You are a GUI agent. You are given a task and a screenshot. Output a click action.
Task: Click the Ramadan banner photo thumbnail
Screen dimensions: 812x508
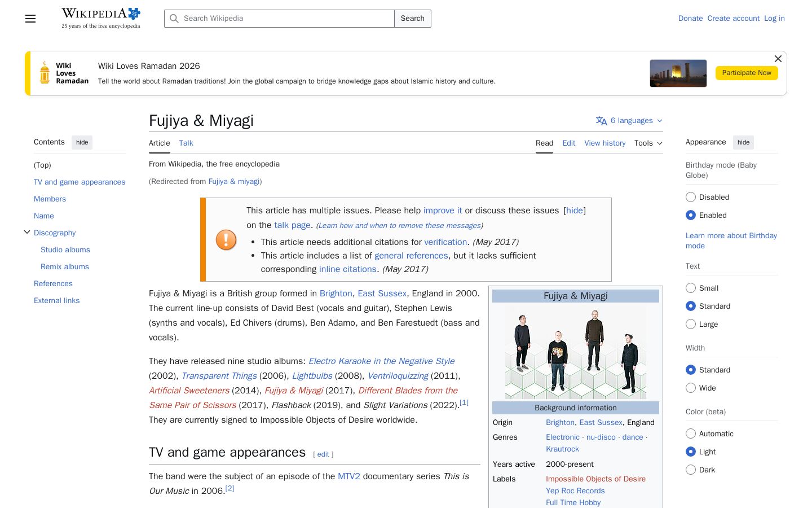678,73
